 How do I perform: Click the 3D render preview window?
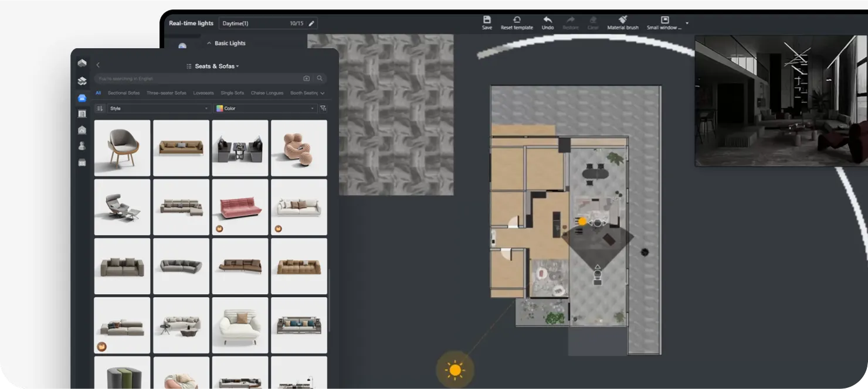coord(781,101)
